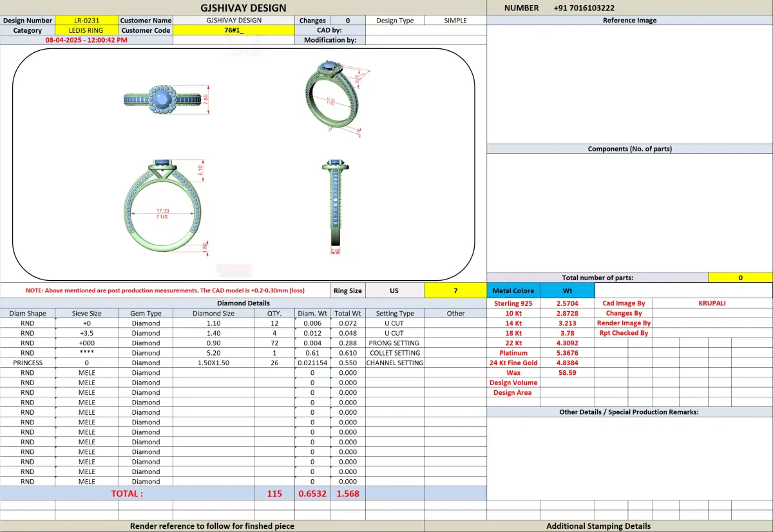Click the Total Wt value 0.610
This screenshot has height=532, width=773.
click(348, 353)
